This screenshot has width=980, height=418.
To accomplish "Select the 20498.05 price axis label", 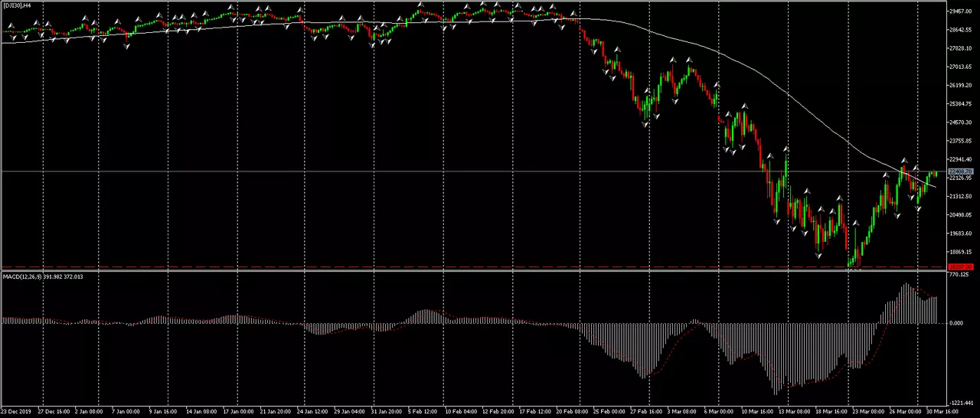I will tap(960, 215).
